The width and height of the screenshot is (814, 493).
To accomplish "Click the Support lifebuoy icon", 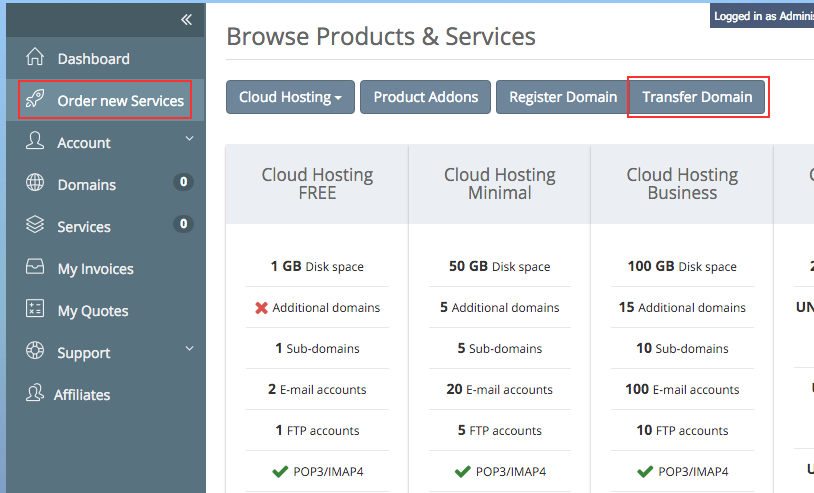I will click(35, 352).
